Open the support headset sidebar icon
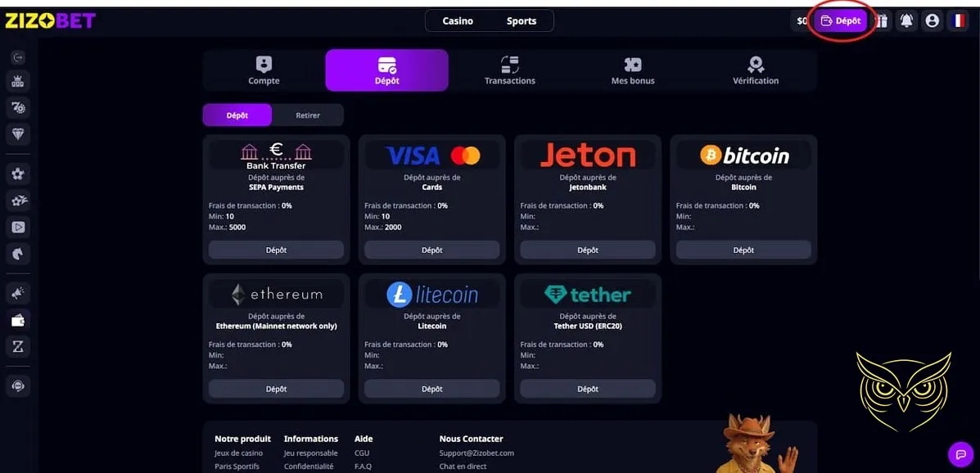 18,386
